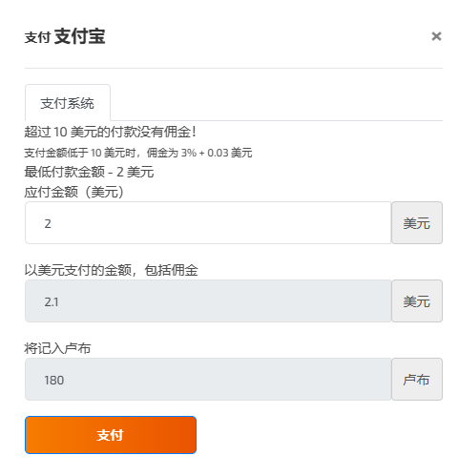
Task: Click the read-only field showing 2.1
Action: [208, 301]
